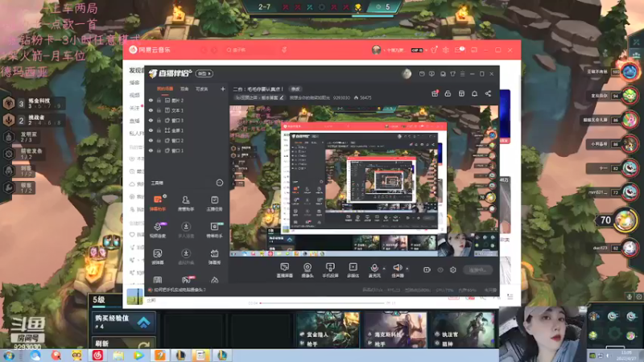
Task: Toggle lock on 全屏 1 source
Action: (x=159, y=130)
